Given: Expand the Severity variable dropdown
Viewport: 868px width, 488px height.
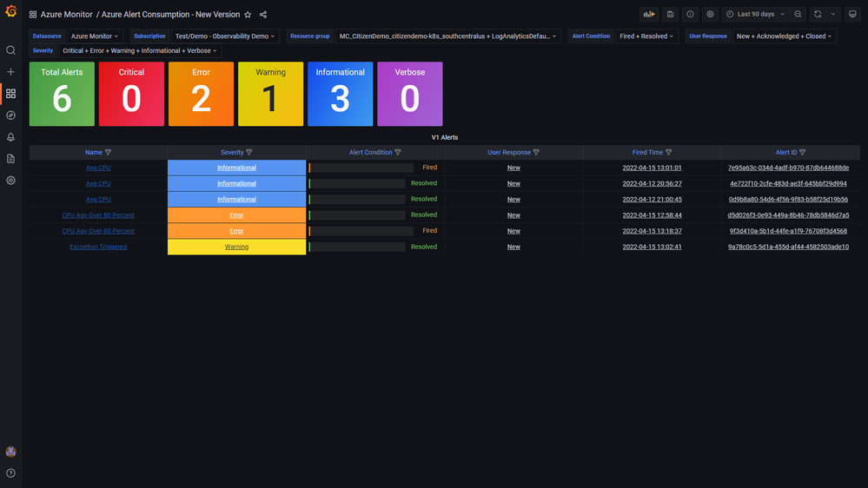Looking at the screenshot, I should coord(140,50).
